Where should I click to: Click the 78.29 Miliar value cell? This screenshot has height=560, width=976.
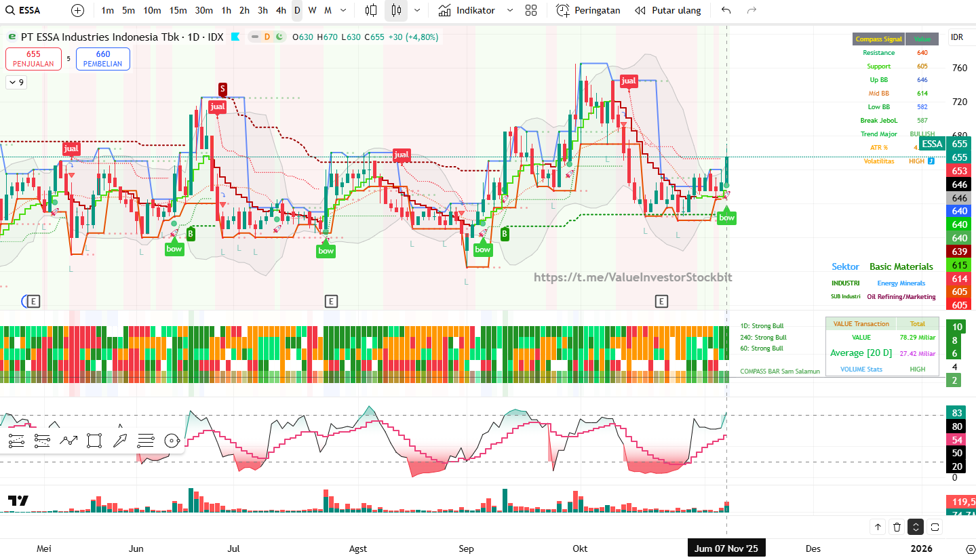point(918,338)
